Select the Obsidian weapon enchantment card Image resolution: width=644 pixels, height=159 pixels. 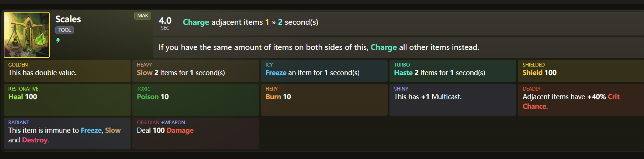pos(195,133)
